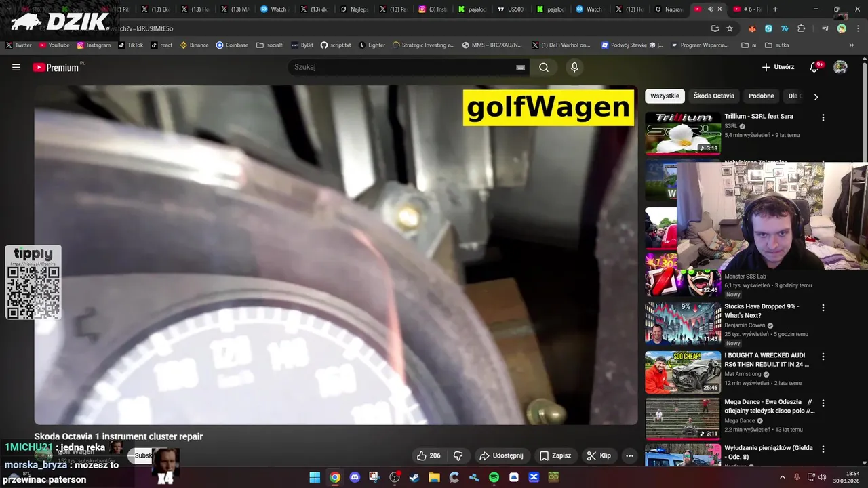This screenshot has height=488, width=868.
Task: Click the Zapisz save button
Action: pos(555,455)
